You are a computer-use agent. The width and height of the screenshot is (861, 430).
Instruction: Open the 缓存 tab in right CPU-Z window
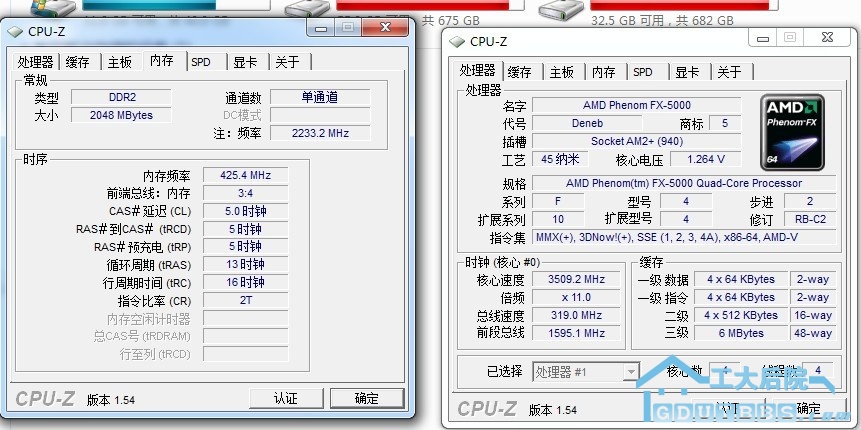(519, 72)
